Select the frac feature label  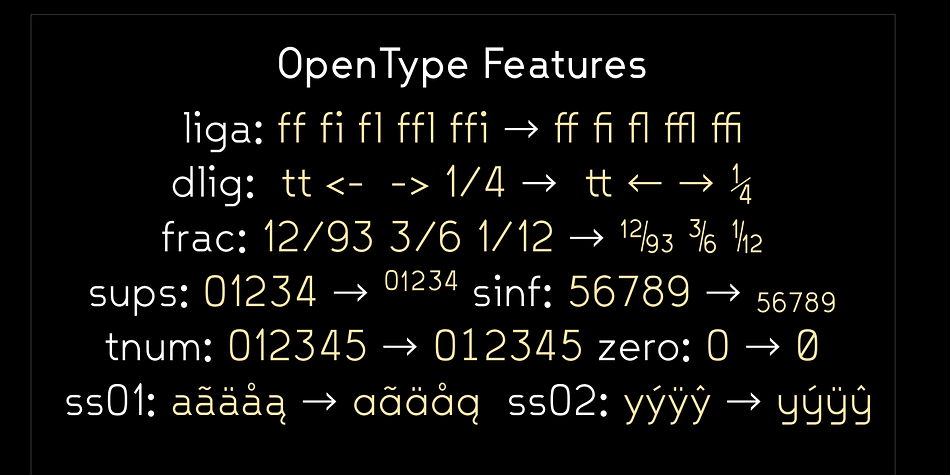click(204, 237)
